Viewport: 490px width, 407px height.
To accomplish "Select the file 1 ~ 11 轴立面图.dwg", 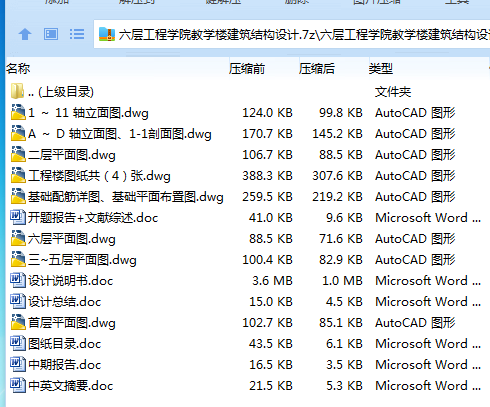I will pyautogui.click(x=88, y=113).
